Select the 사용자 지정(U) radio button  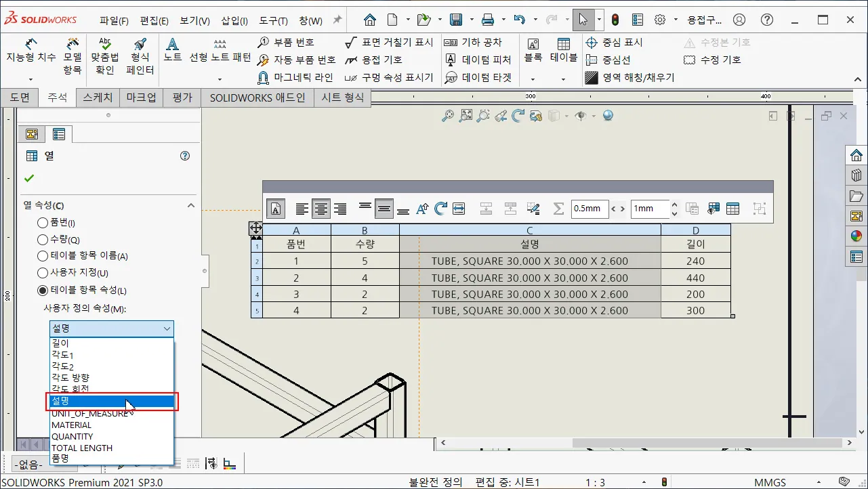click(x=43, y=273)
